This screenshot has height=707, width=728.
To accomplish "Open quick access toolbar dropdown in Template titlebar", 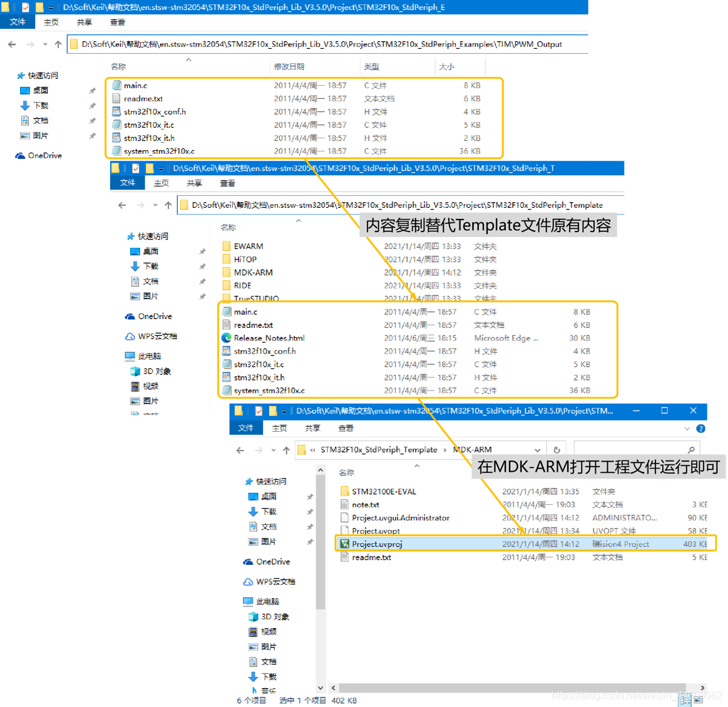I will point(161,168).
